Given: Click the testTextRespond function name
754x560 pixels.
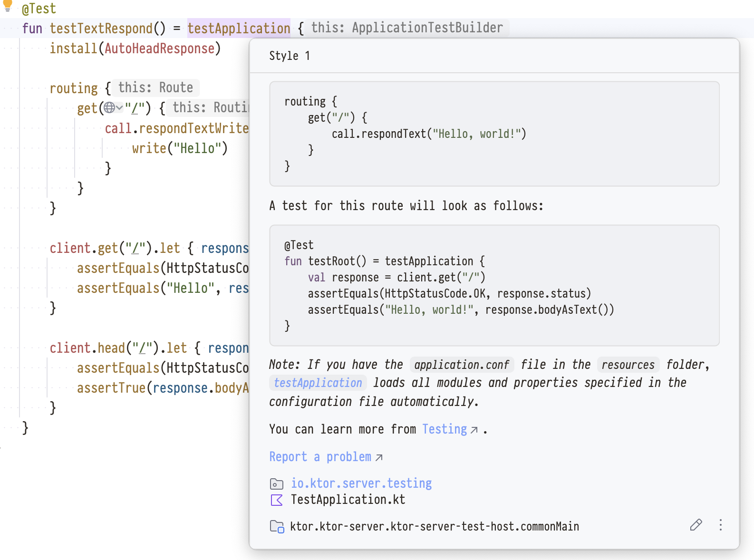Looking at the screenshot, I should [x=101, y=29].
